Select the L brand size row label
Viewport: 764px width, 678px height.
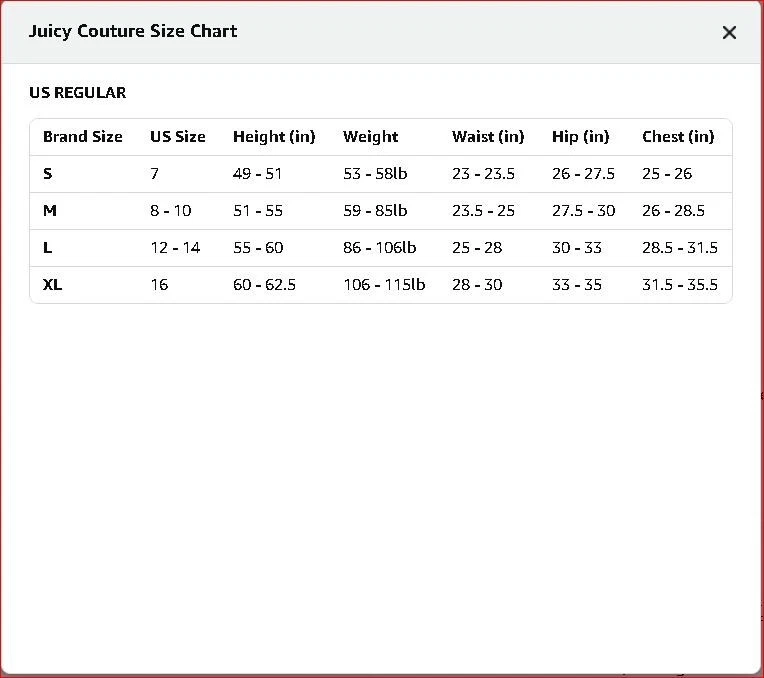click(48, 248)
